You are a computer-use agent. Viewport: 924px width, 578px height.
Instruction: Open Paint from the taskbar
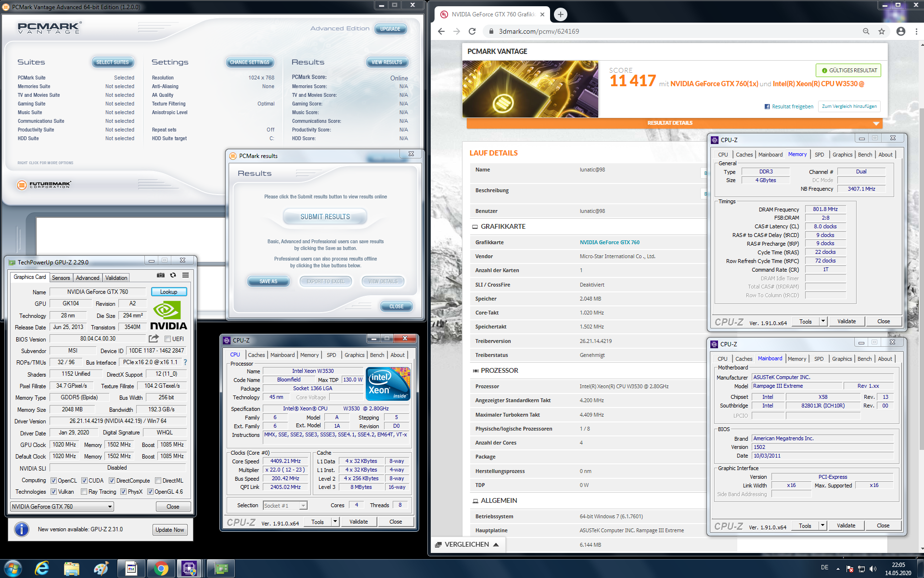101,569
